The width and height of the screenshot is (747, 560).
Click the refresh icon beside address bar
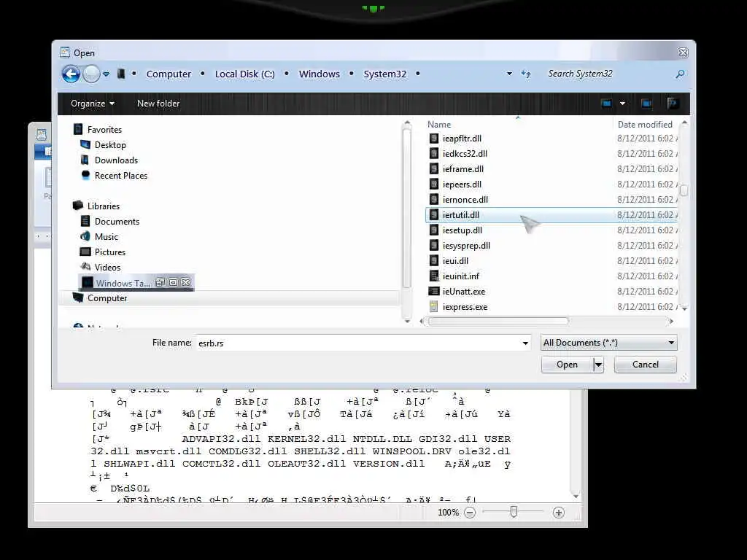pos(526,74)
